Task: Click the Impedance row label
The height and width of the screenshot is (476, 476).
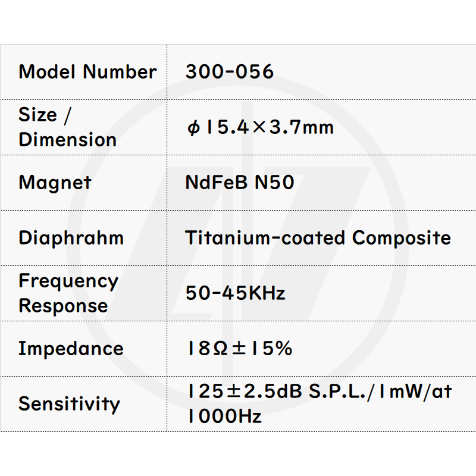Action: tap(71, 349)
